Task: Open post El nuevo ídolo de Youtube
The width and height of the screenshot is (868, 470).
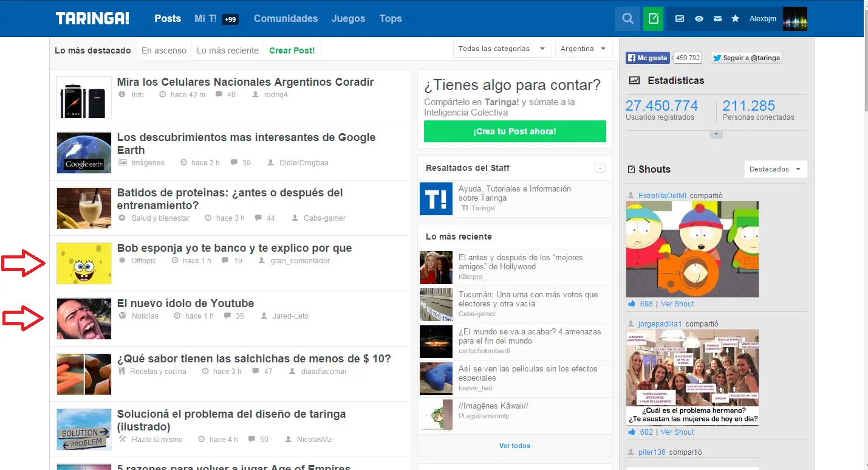Action: pos(186,303)
